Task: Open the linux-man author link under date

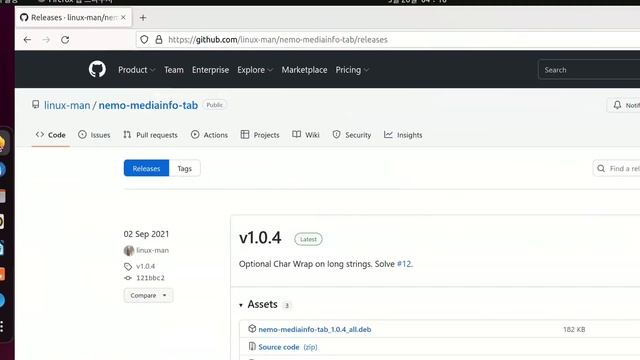Action: (152, 250)
